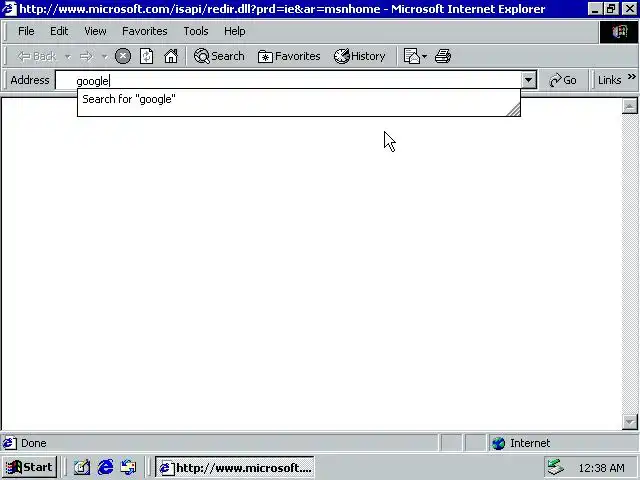
Task: Launch Internet Explorer from quick launch
Action: pos(105,467)
